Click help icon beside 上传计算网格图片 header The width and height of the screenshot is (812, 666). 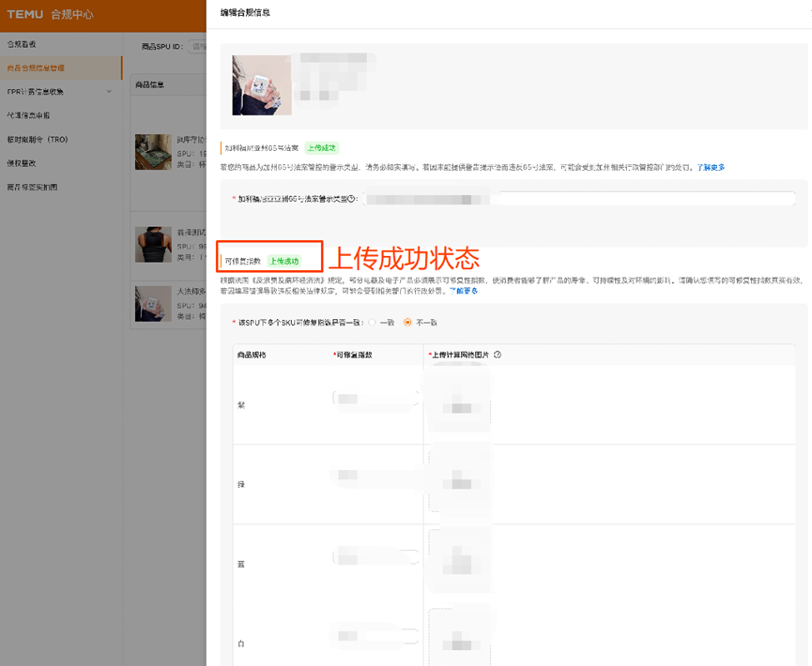[498, 356]
